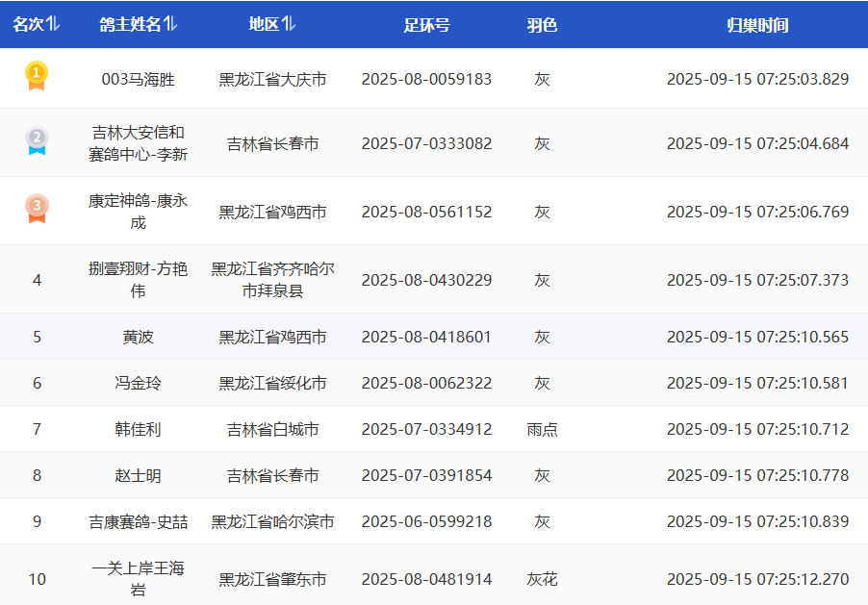The width and height of the screenshot is (868, 605).
Task: Click the region 黑龙江省齐齐哈尔市拜泉县
Action: pos(272,279)
